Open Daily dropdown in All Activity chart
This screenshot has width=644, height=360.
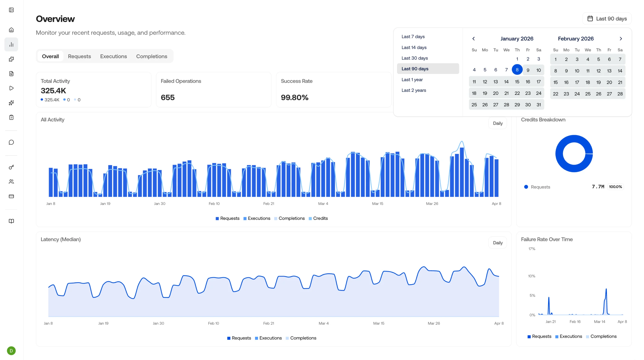[x=498, y=123]
